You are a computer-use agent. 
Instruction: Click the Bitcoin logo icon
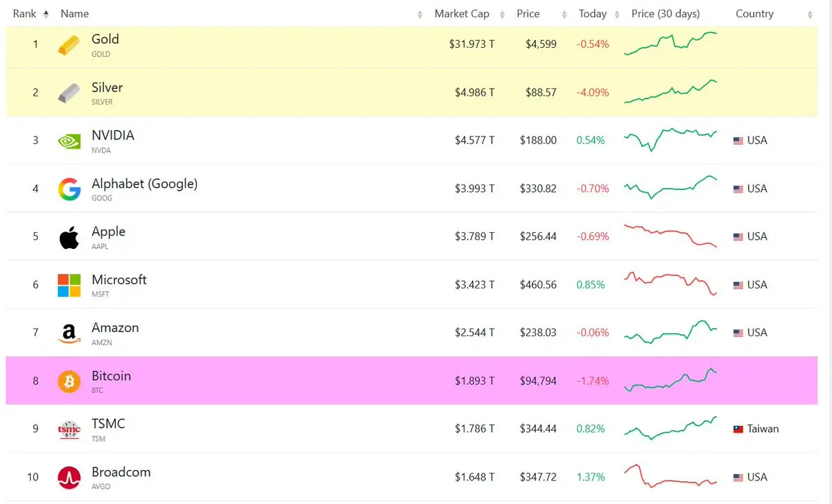click(x=69, y=381)
